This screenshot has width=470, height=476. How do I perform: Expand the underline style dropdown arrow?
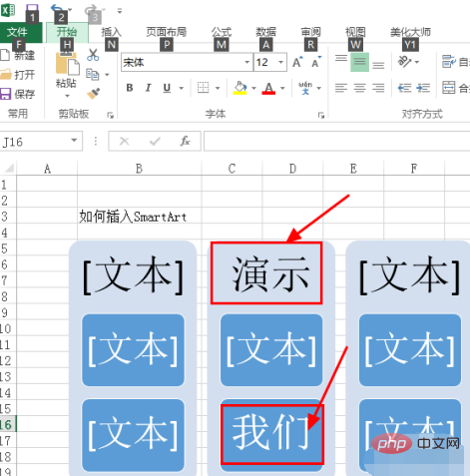click(182, 88)
